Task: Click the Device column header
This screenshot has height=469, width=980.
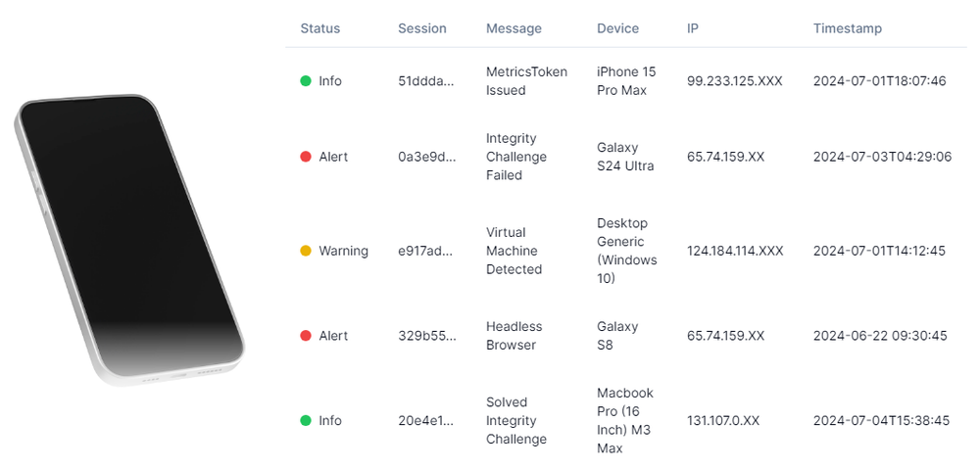Action: (x=618, y=28)
